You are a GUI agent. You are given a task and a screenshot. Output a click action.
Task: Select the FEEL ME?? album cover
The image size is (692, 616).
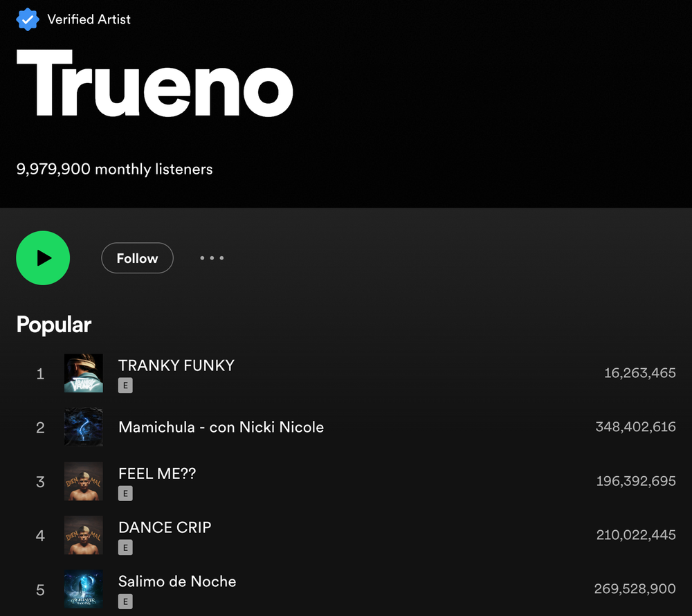coord(84,482)
